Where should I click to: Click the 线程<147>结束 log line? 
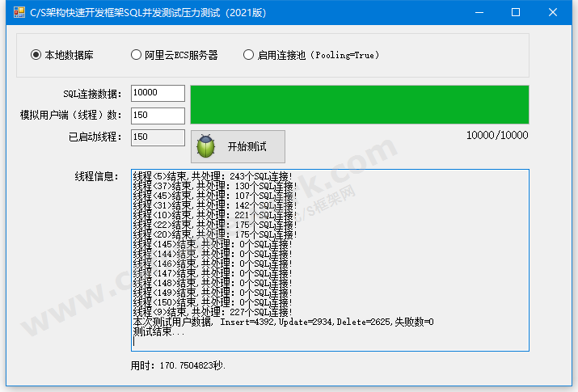tap(213, 273)
